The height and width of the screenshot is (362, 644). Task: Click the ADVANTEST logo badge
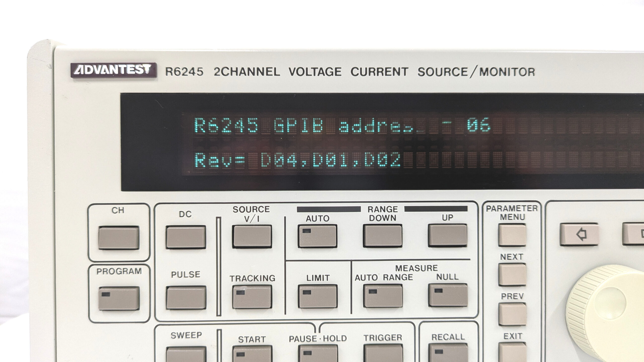pyautogui.click(x=113, y=70)
